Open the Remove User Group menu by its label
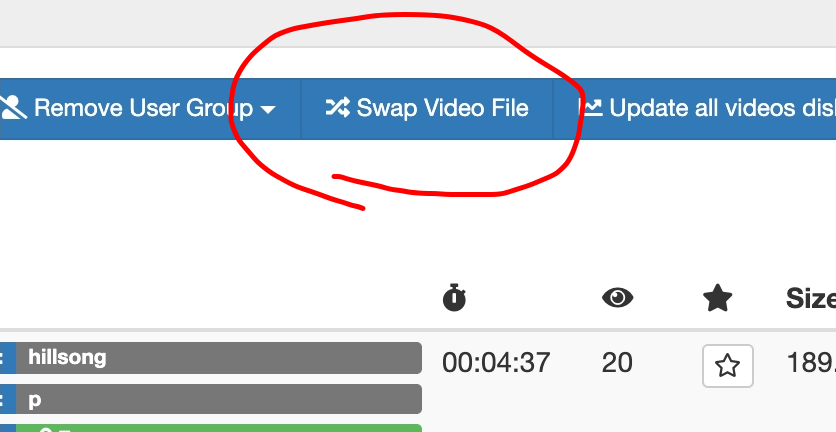The height and width of the screenshot is (432, 836). [143, 108]
